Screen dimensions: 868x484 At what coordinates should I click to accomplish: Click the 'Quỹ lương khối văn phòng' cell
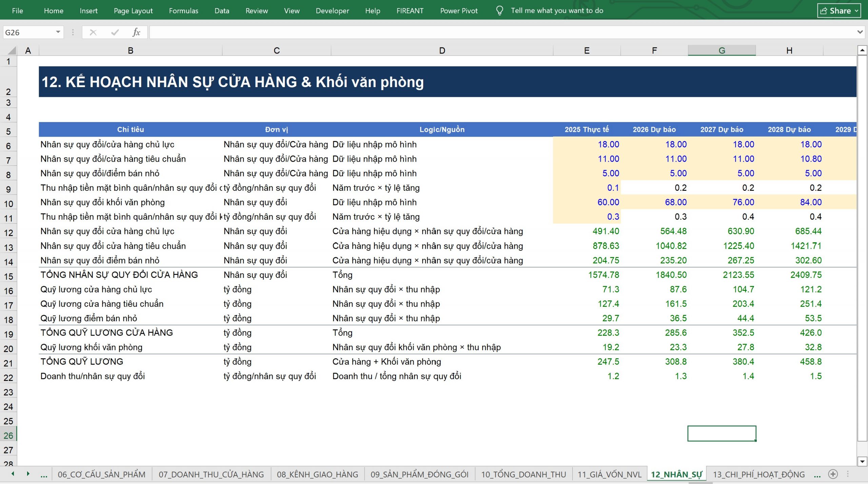click(131, 347)
